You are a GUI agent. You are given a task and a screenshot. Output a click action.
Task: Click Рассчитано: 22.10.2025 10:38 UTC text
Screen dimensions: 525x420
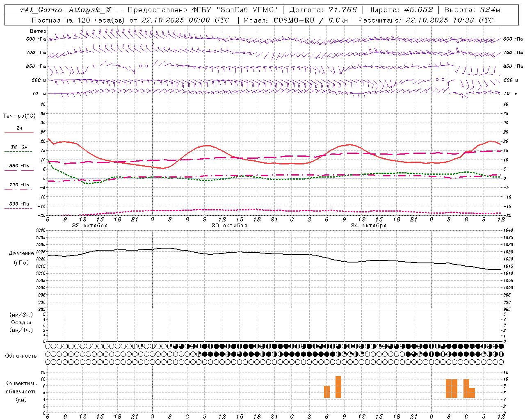click(426, 20)
